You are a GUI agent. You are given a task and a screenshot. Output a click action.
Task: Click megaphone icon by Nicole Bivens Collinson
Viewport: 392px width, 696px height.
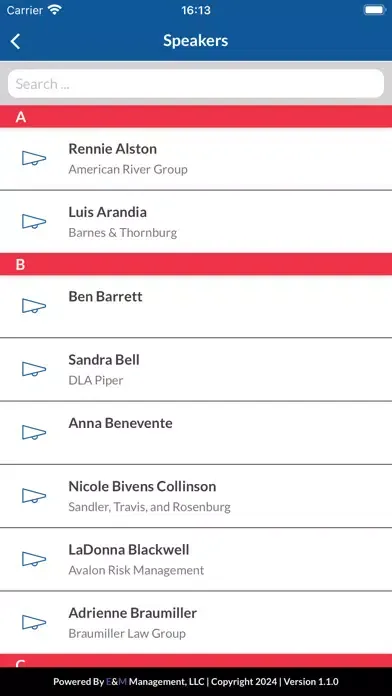point(34,496)
